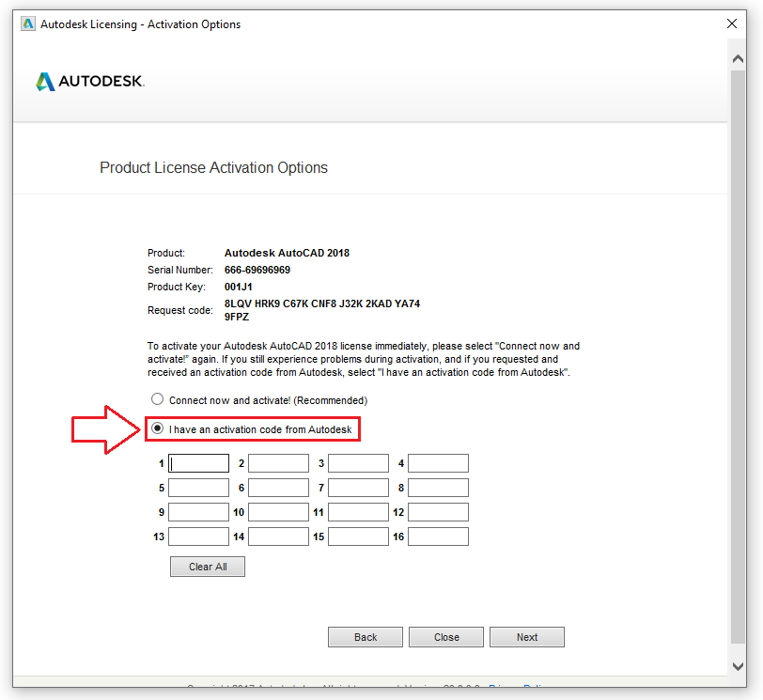
Task: Click activation code field 5
Action: click(x=198, y=488)
